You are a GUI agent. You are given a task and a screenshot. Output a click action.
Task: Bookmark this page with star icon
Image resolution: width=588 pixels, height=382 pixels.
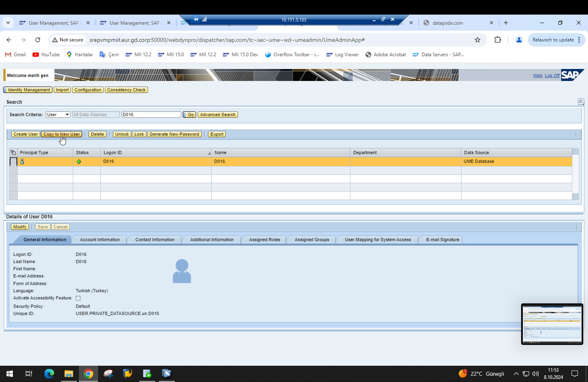point(477,40)
